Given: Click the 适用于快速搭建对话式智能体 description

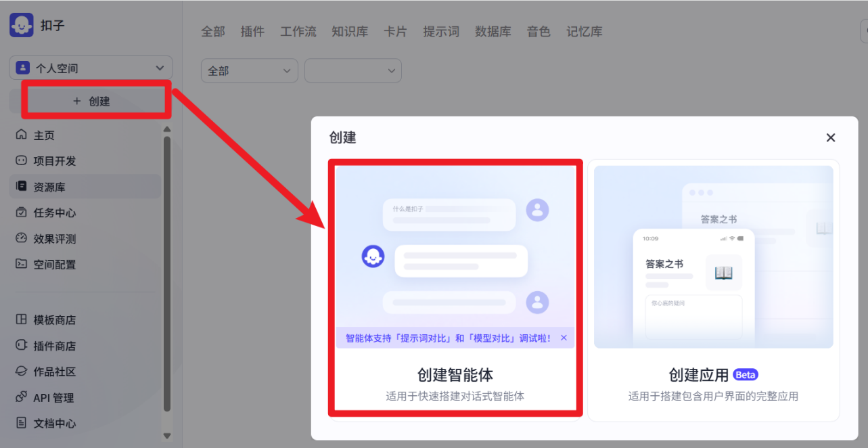Looking at the screenshot, I should (455, 396).
